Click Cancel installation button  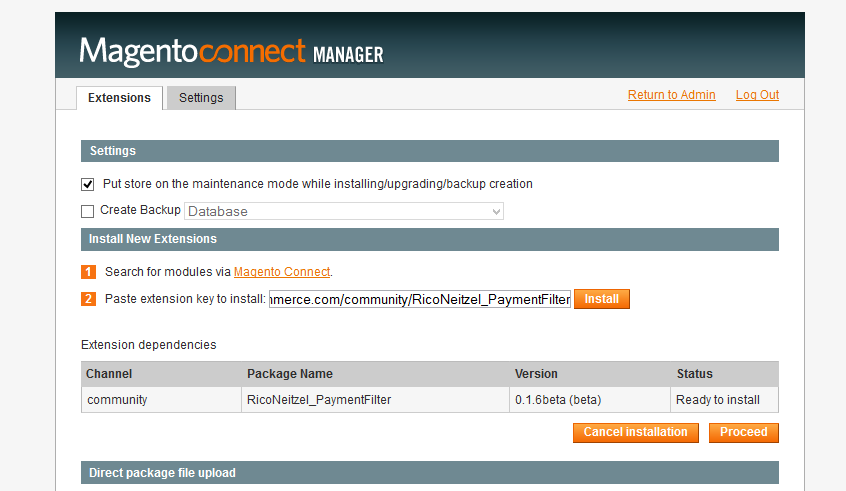(x=636, y=432)
